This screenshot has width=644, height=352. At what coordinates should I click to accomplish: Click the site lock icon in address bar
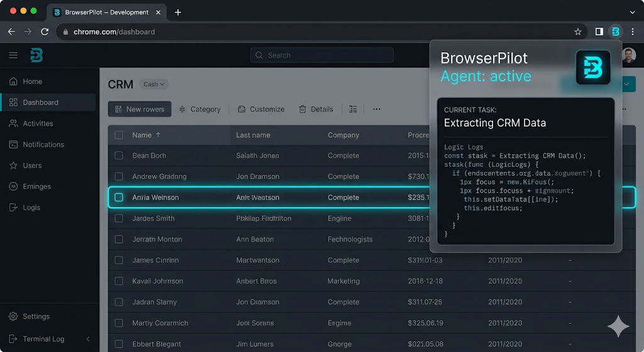pos(65,31)
